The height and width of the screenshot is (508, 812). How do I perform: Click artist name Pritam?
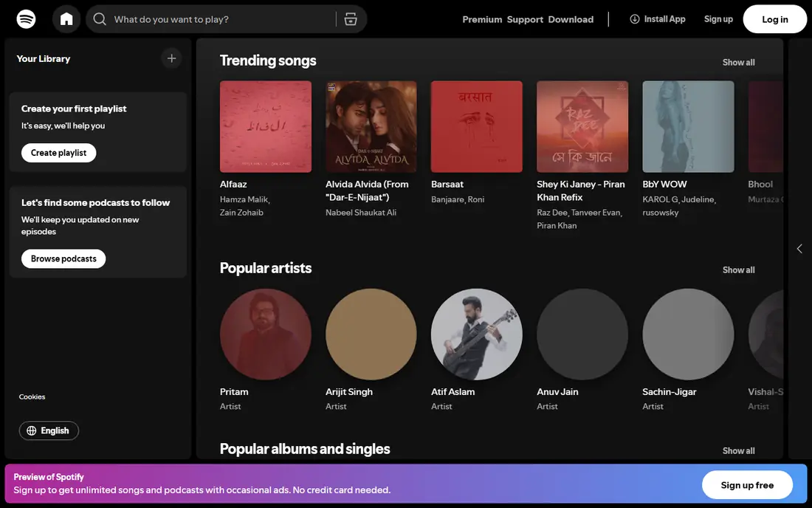(x=234, y=392)
